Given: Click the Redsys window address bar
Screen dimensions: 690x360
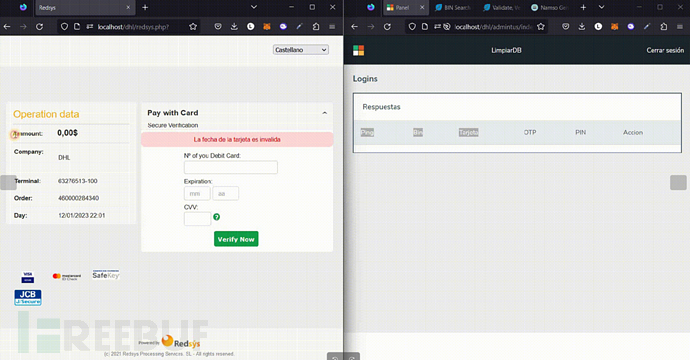Looking at the screenshot, I should click(x=133, y=27).
